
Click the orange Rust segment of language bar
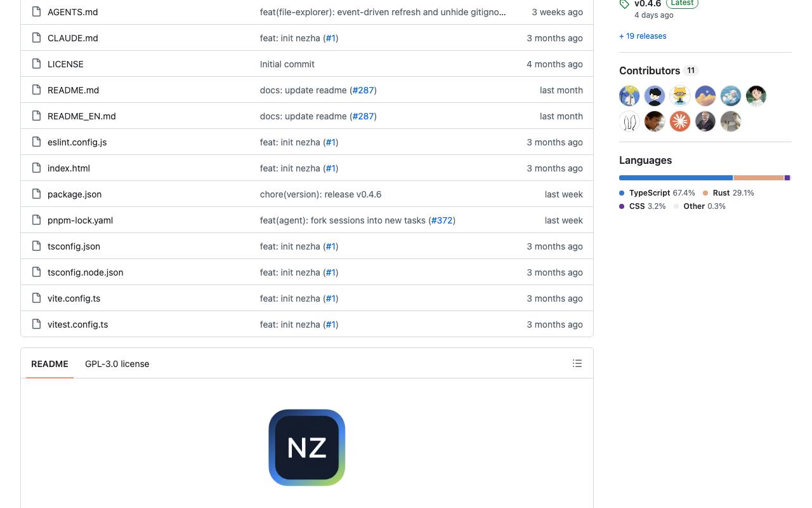pos(759,178)
